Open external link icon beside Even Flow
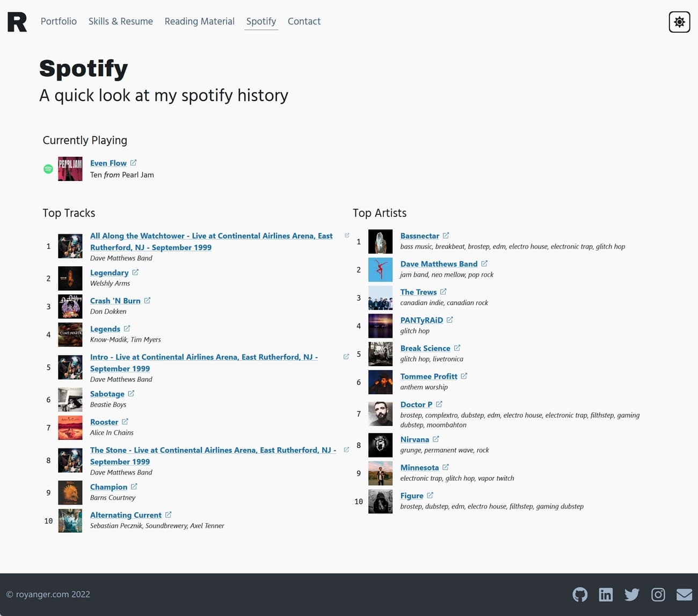 click(134, 163)
